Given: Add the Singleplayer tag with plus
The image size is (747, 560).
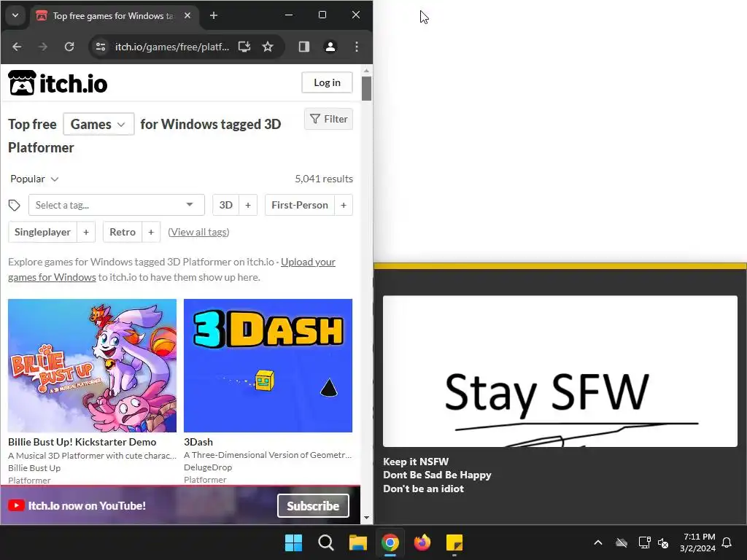Looking at the screenshot, I should 86,232.
